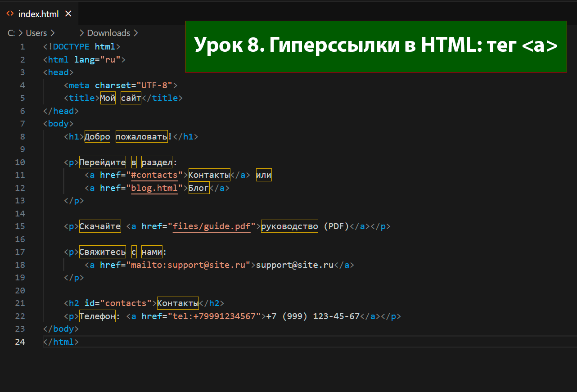Click the HTML file icon on index.html tab
Screen dimensions: 577x392
click(9, 14)
